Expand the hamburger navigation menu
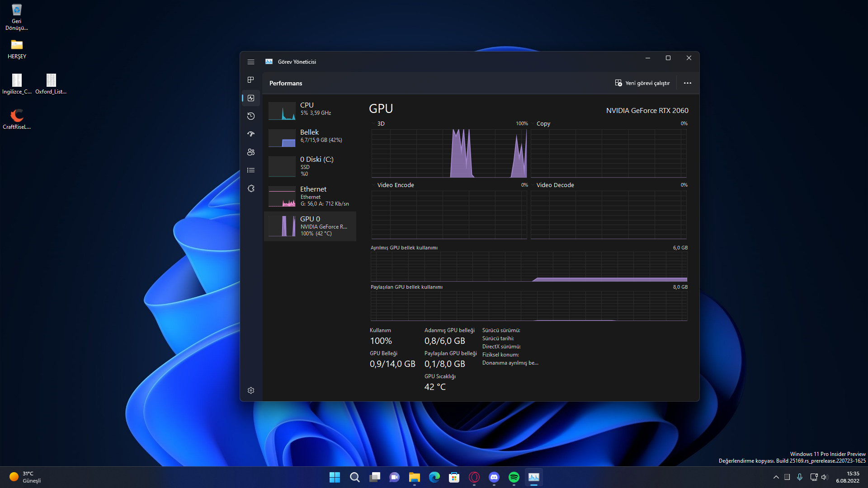The width and height of the screenshot is (868, 488). click(251, 62)
